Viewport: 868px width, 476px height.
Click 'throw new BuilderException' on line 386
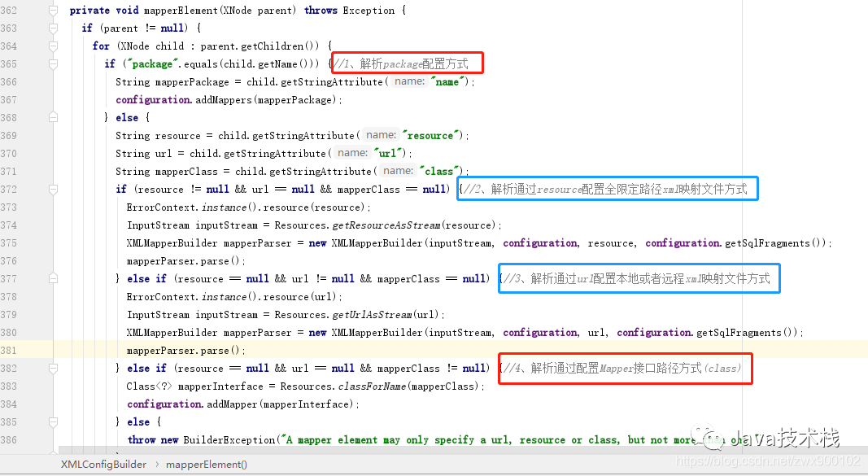point(201,439)
